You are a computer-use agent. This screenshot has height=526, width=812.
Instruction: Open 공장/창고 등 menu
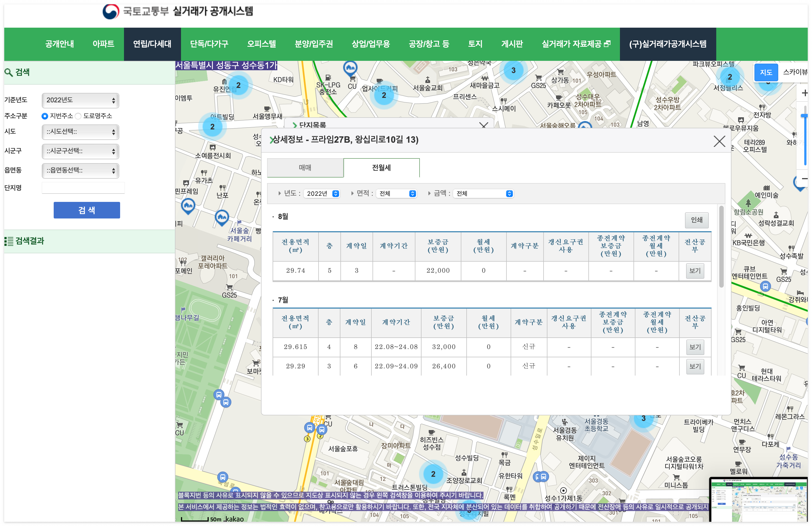click(x=429, y=44)
